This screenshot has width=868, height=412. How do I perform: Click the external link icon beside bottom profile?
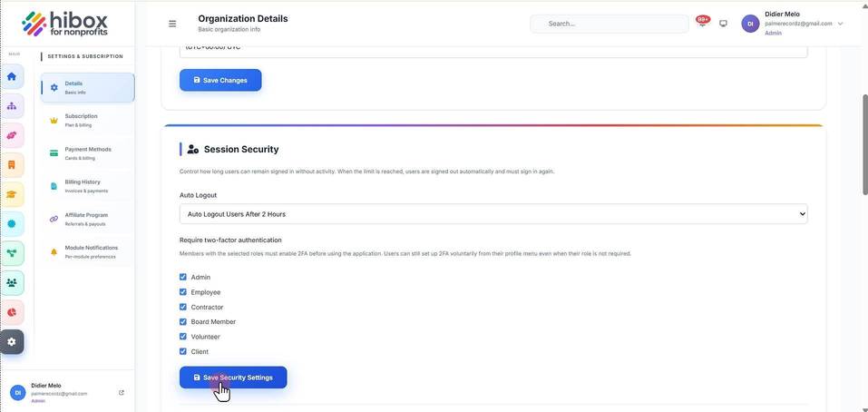122,393
